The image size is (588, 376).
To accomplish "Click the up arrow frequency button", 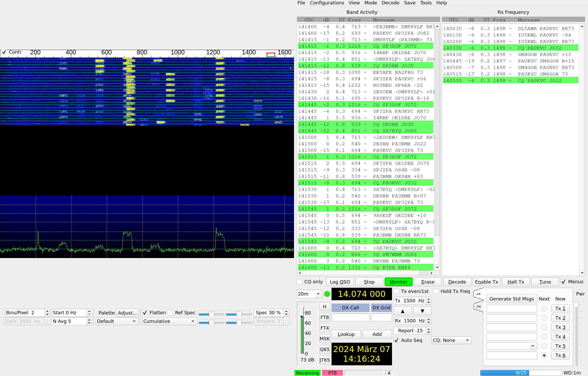I will (x=402, y=311).
